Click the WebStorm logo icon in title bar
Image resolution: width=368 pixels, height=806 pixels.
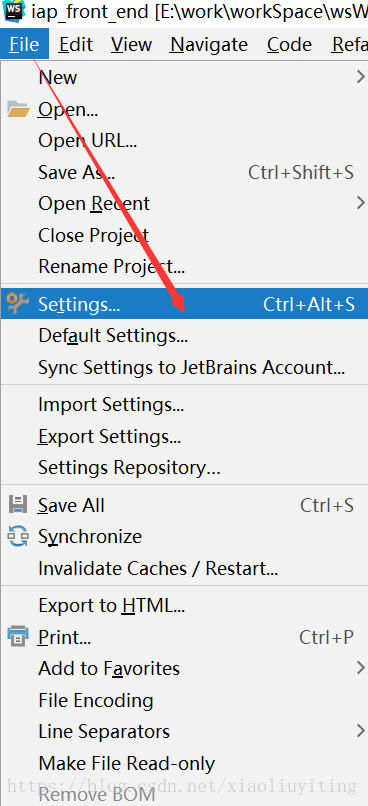point(13,9)
